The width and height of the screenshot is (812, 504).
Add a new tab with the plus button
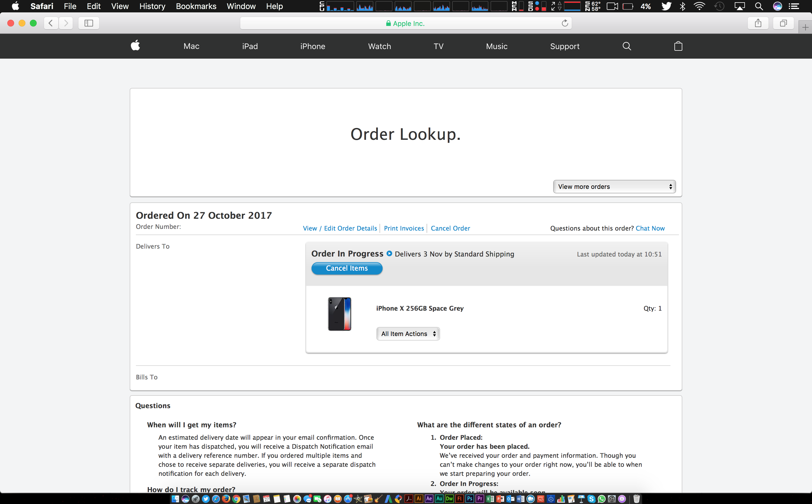(805, 27)
